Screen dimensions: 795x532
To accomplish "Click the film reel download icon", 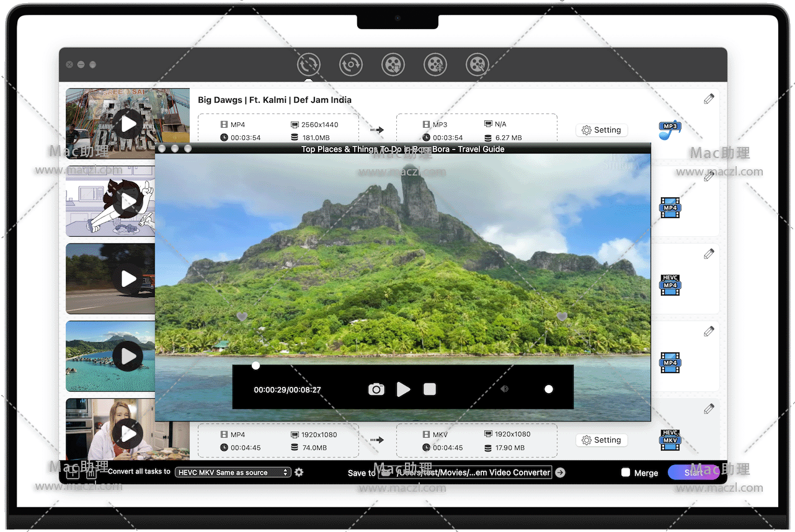I will click(x=393, y=64).
